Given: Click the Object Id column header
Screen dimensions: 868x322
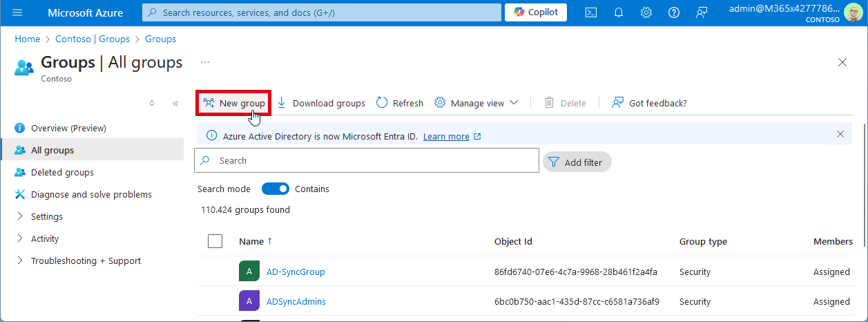Looking at the screenshot, I should coord(513,241).
